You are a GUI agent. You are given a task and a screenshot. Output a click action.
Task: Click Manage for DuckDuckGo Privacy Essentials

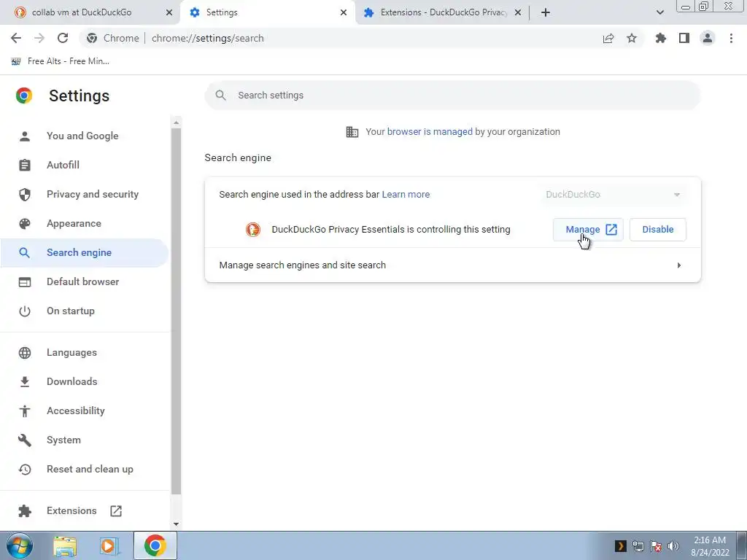pyautogui.click(x=589, y=230)
